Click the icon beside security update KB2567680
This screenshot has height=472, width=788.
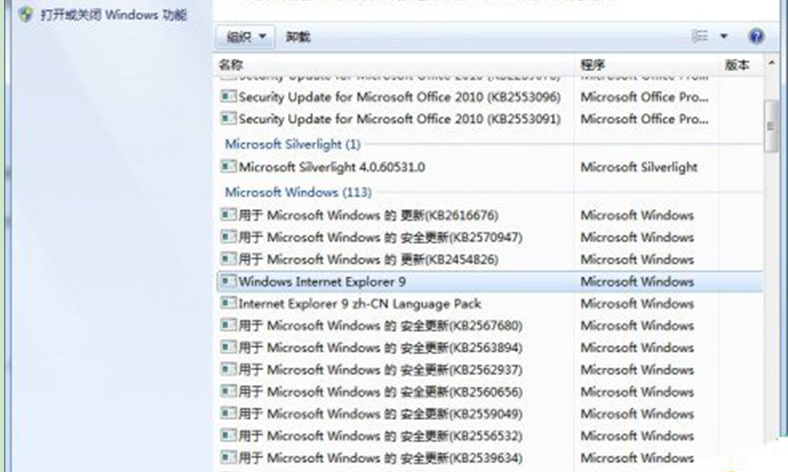tap(228, 325)
